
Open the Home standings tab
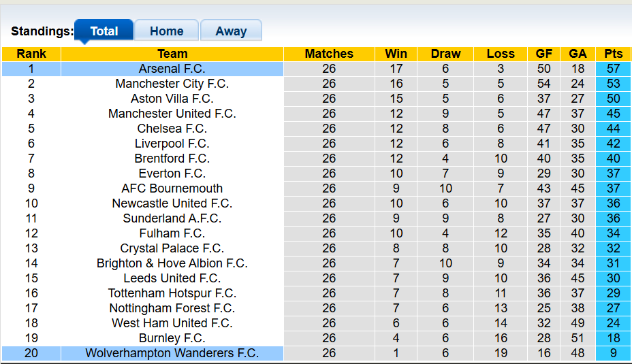166,31
